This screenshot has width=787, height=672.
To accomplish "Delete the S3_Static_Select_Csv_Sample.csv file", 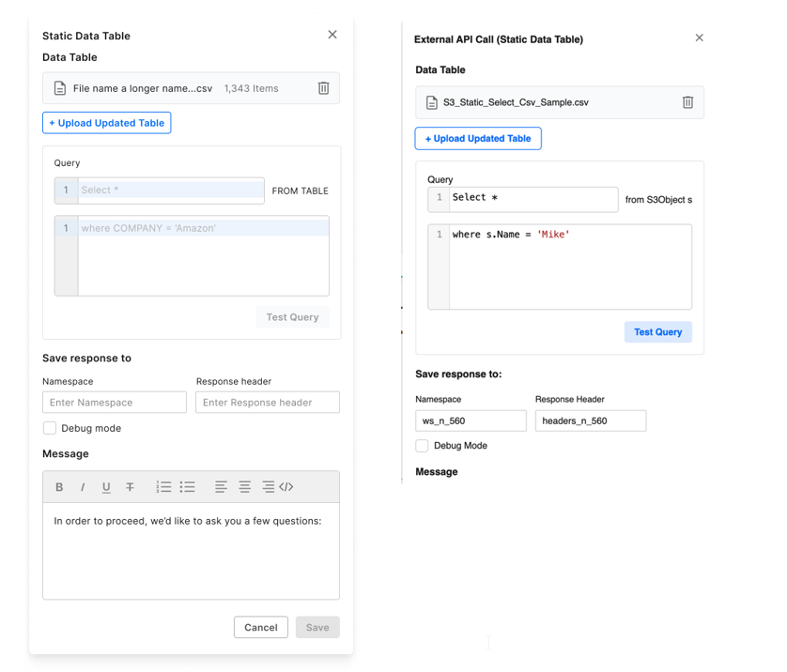I will pyautogui.click(x=687, y=102).
